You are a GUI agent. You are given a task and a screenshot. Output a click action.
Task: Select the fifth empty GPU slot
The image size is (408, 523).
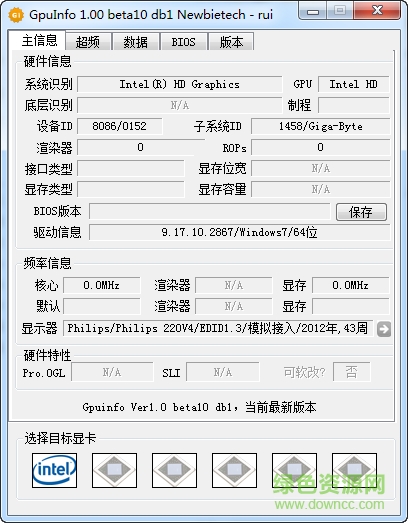coord(295,470)
